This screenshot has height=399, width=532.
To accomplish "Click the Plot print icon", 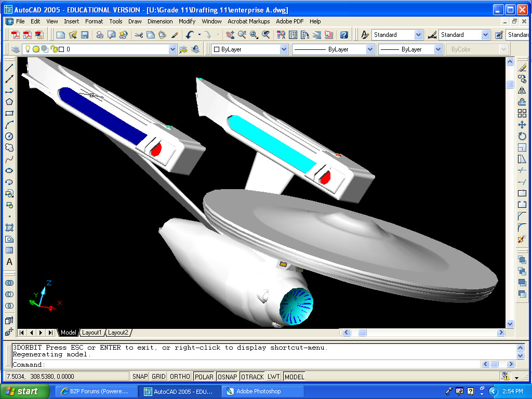I will pyautogui.click(x=100, y=35).
